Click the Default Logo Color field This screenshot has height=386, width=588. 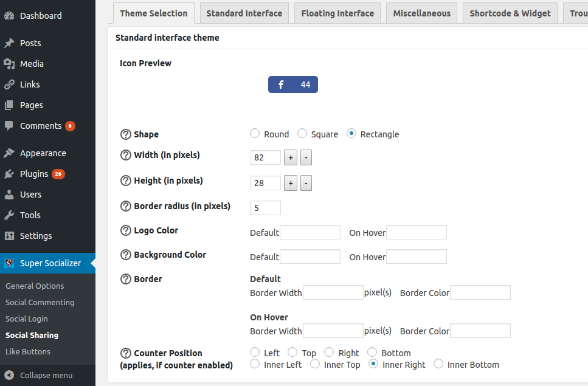tap(310, 232)
